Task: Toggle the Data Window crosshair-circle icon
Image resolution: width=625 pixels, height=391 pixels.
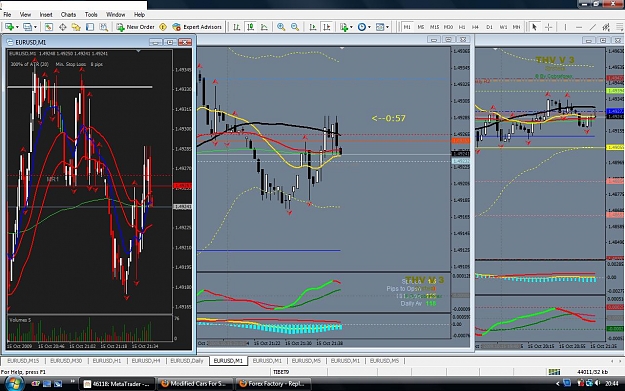Action: point(63,27)
